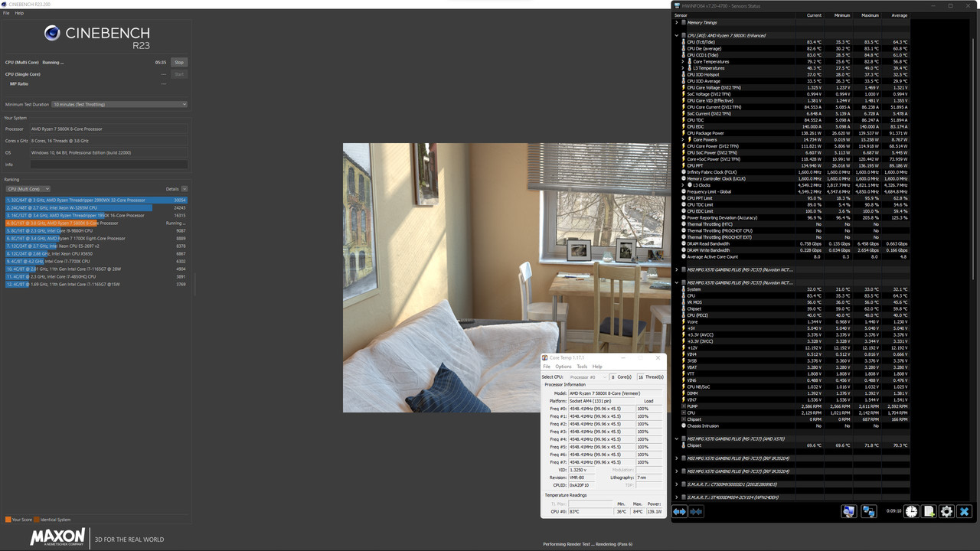This screenshot has height=551, width=980.
Task: Open the Minimum Test Duration dropdown
Action: click(183, 104)
